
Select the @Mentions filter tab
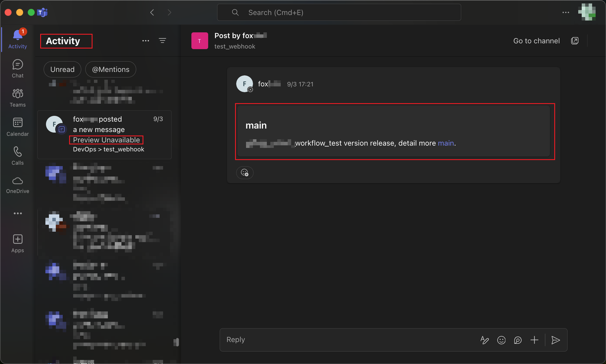[x=110, y=69]
